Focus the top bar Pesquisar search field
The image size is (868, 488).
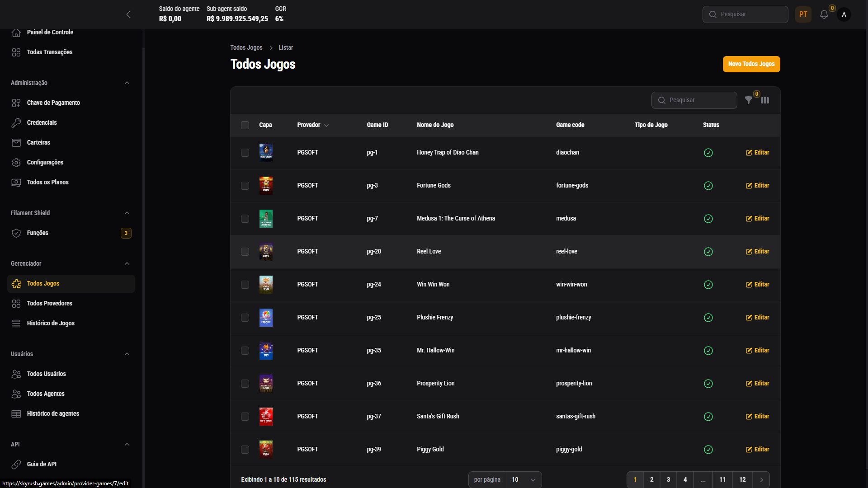pos(745,14)
